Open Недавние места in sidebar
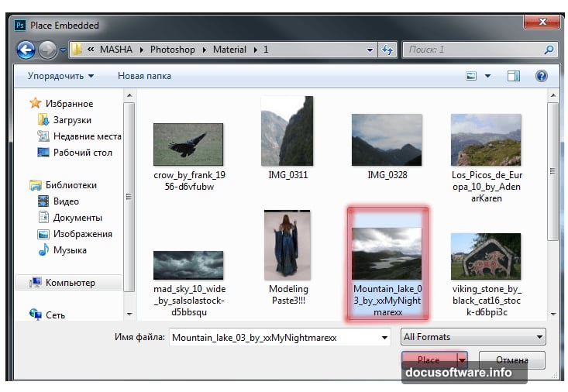This screenshot has width=568, height=392. tap(88, 136)
